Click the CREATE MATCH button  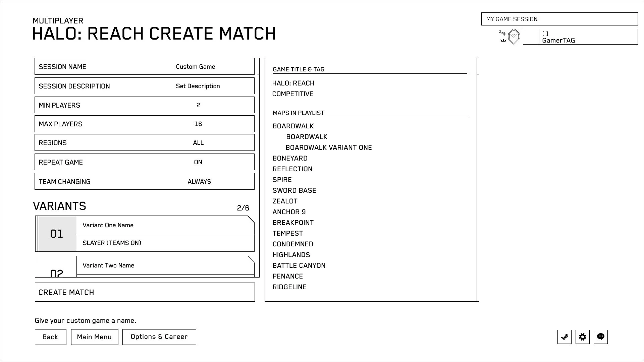[x=145, y=292]
